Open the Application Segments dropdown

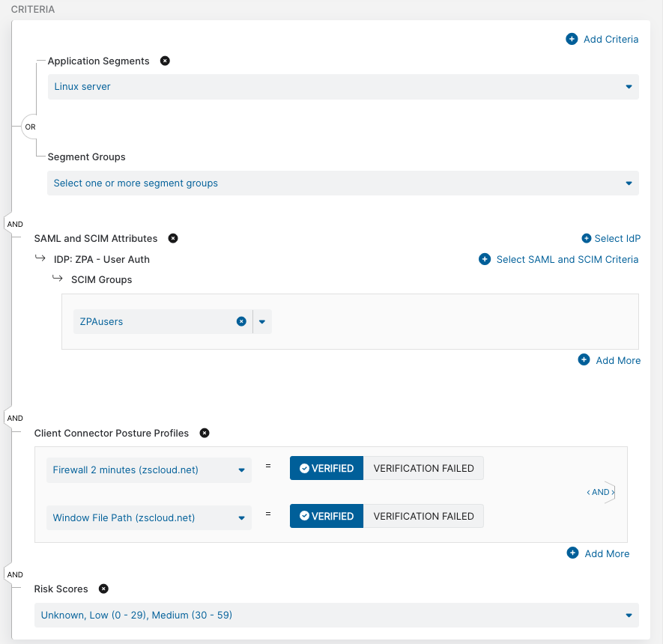point(628,87)
